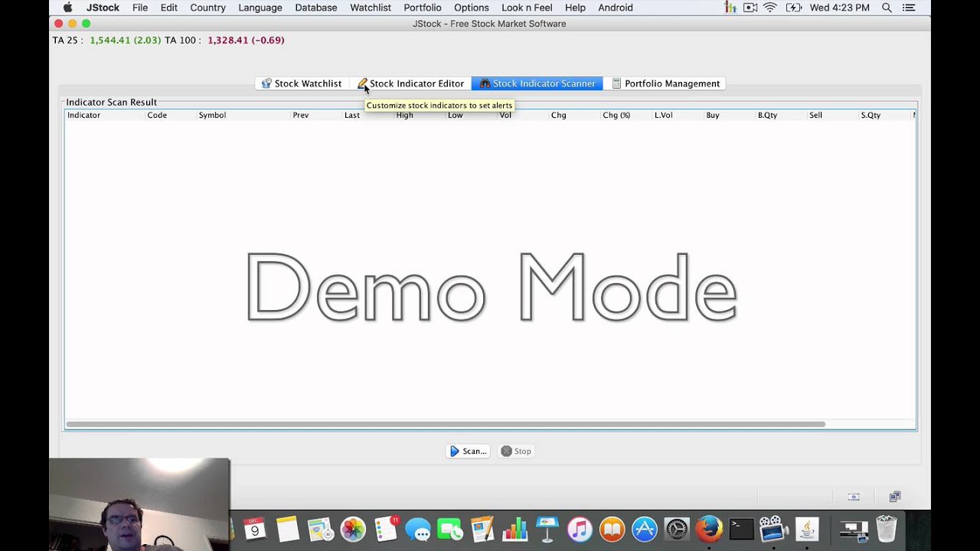Start a scan with the Scan button
The image size is (980, 551).
point(468,452)
